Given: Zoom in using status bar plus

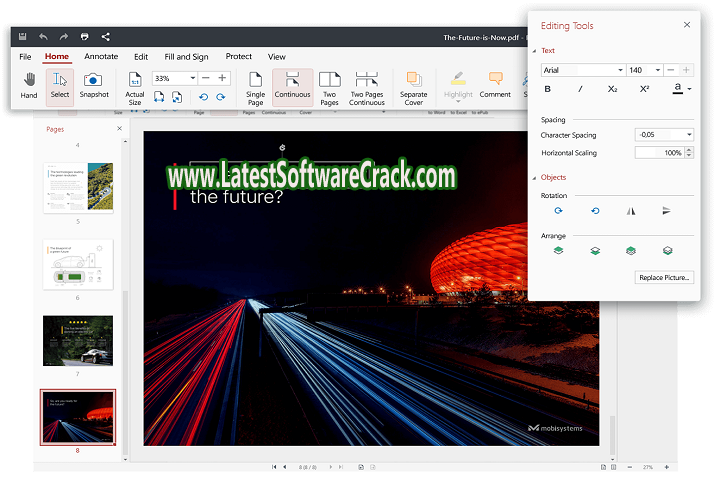Looking at the screenshot, I should (x=666, y=467).
